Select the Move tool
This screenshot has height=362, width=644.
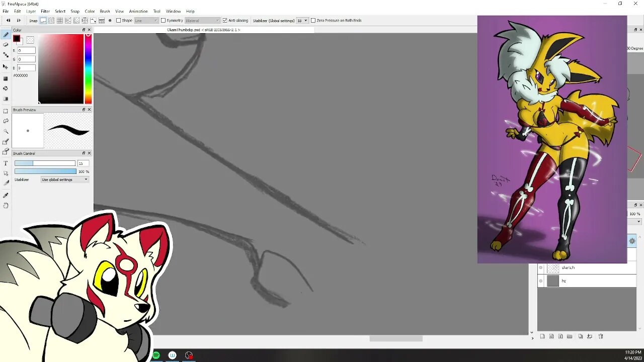(6, 66)
